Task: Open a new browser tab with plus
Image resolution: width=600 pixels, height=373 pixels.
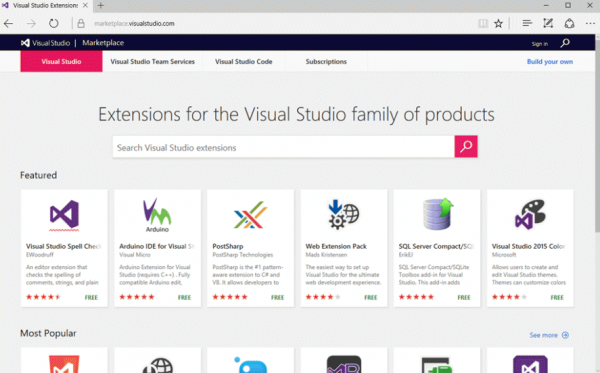Action: tap(101, 5)
